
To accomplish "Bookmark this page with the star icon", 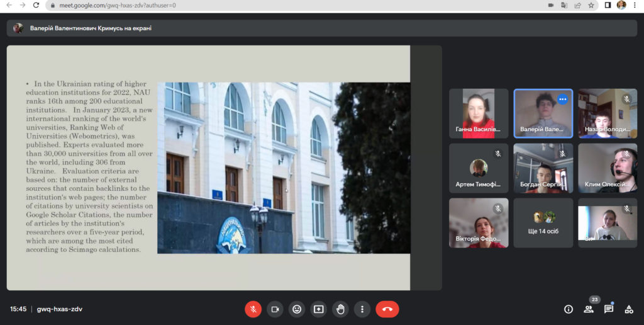I will [591, 5].
